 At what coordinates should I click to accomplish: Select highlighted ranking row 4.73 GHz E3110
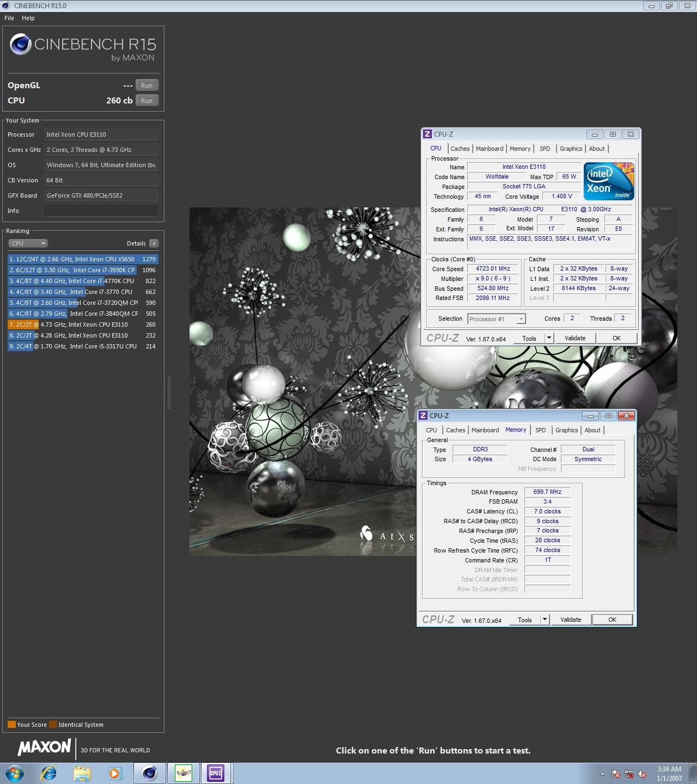click(83, 324)
